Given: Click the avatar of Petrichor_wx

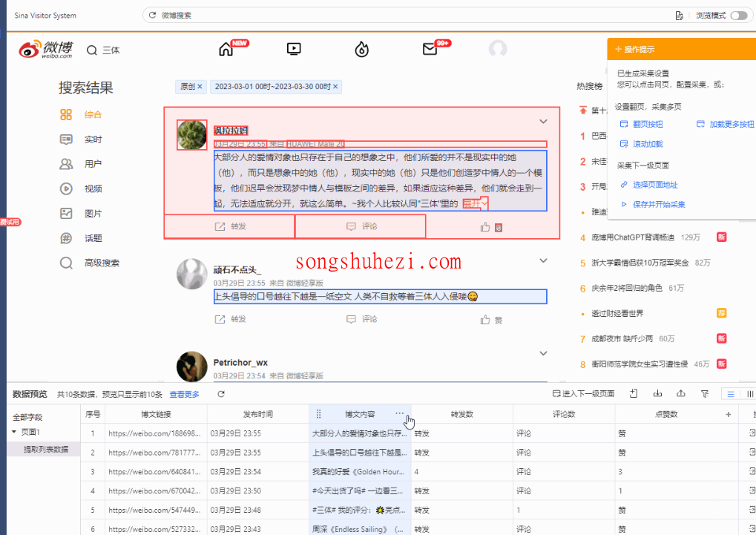Looking at the screenshot, I should click(192, 366).
